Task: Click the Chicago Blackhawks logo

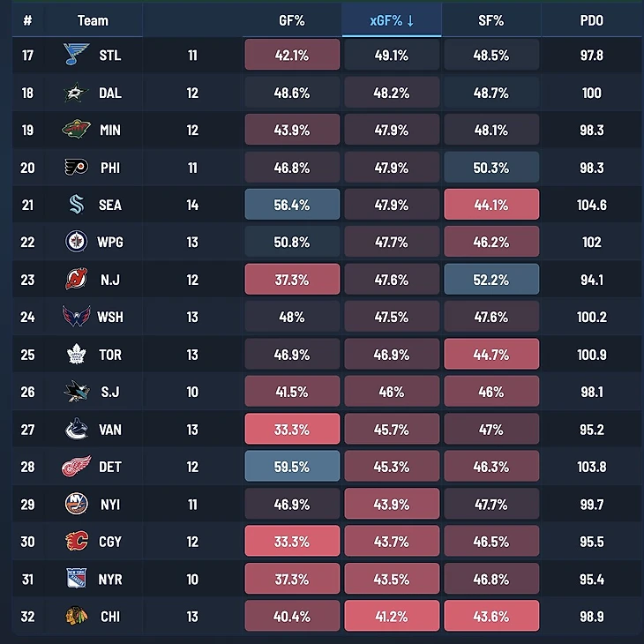Action: (77, 616)
